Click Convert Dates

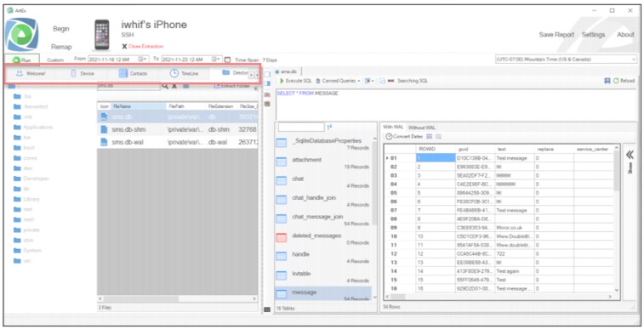[404, 137]
